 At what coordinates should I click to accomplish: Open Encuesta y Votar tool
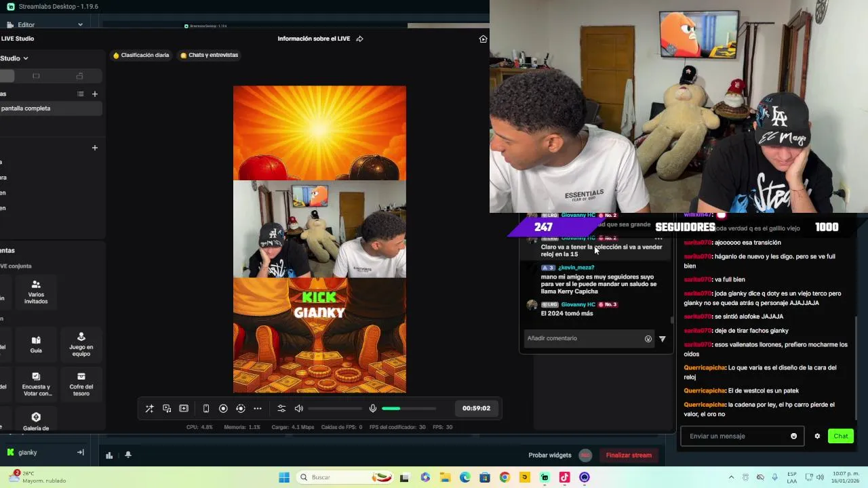point(37,384)
